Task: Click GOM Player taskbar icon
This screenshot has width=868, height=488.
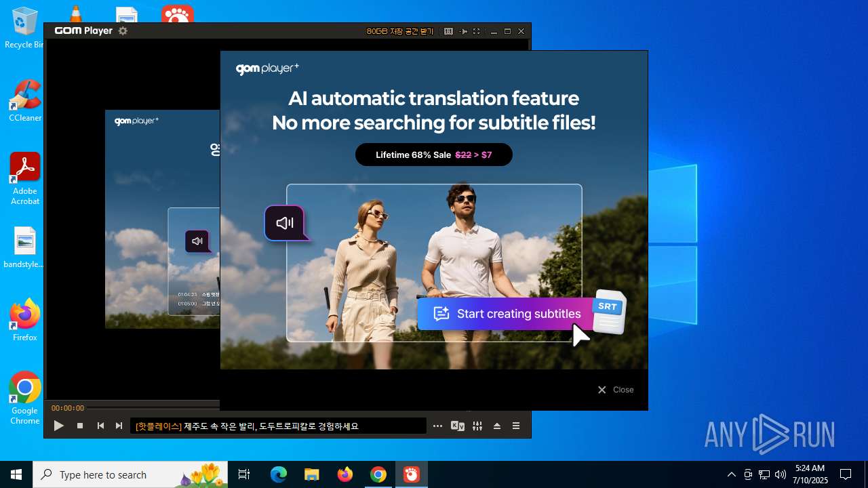Action: point(412,474)
